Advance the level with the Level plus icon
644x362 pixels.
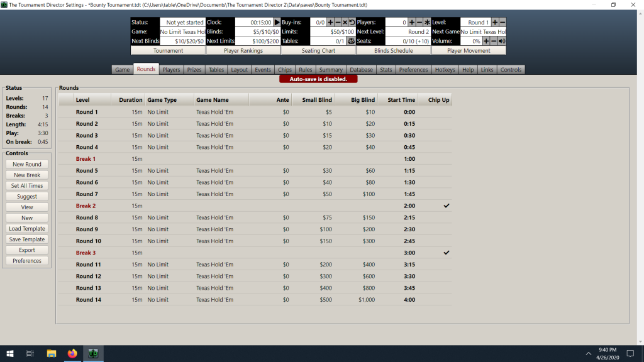pos(495,22)
